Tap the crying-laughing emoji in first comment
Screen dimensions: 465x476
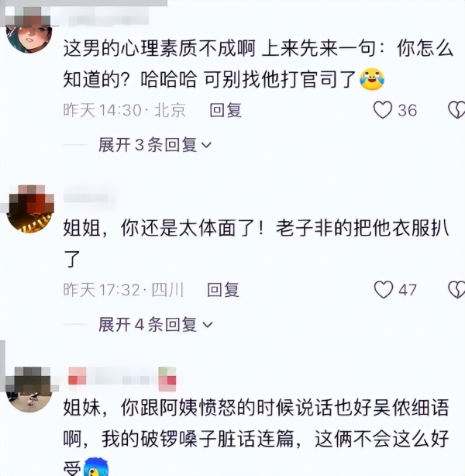[x=372, y=79]
